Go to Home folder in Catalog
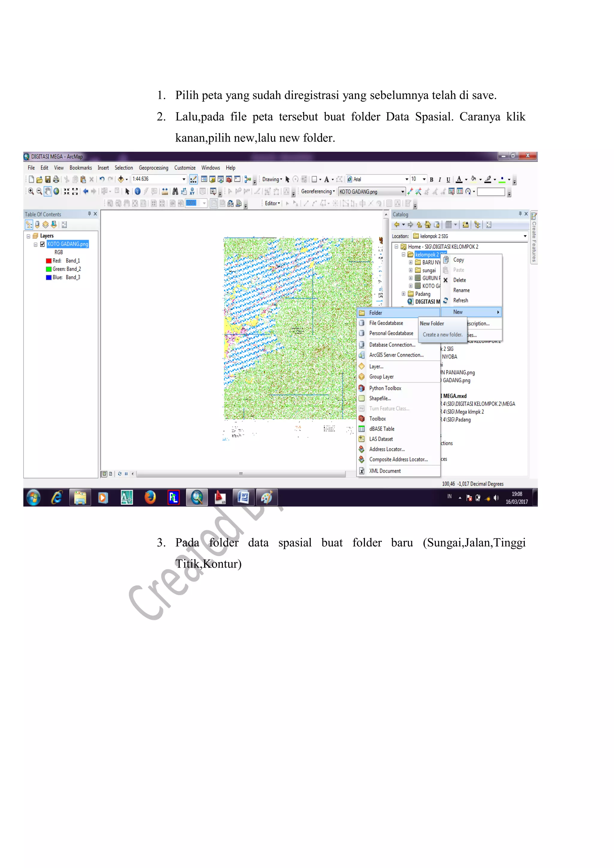 pyautogui.click(x=428, y=225)
